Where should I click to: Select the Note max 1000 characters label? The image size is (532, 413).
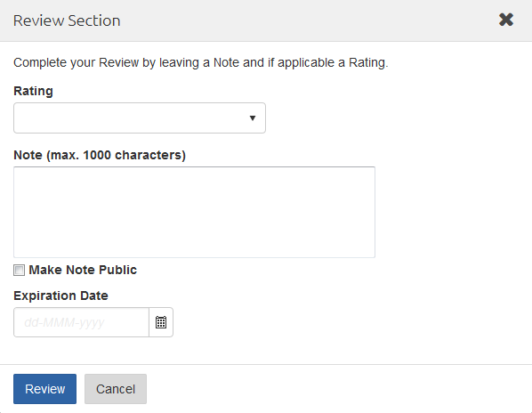click(x=100, y=155)
